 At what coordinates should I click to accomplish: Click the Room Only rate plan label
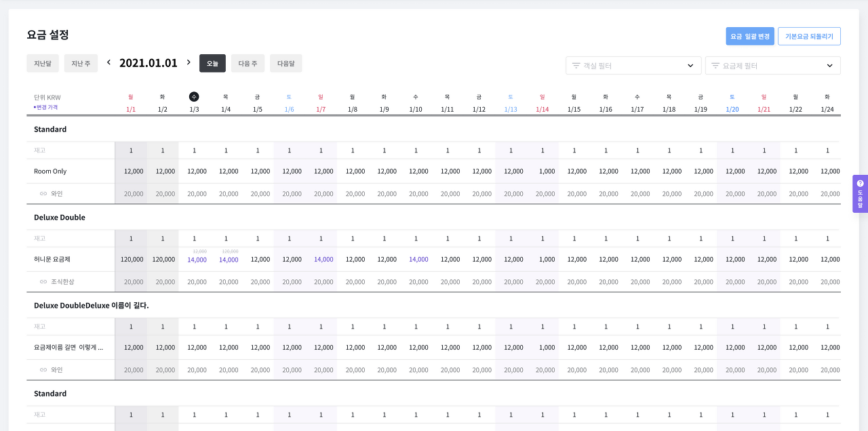pos(50,171)
